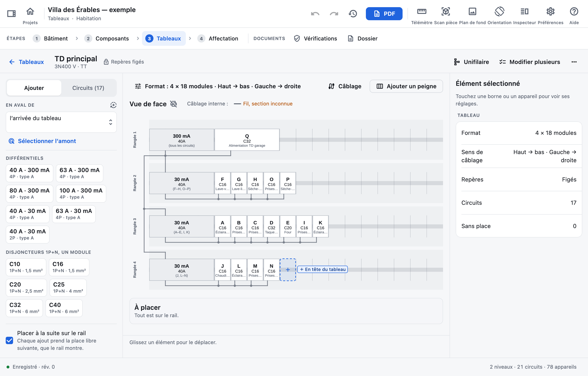Click Sélectionner l'amont link

(42, 141)
